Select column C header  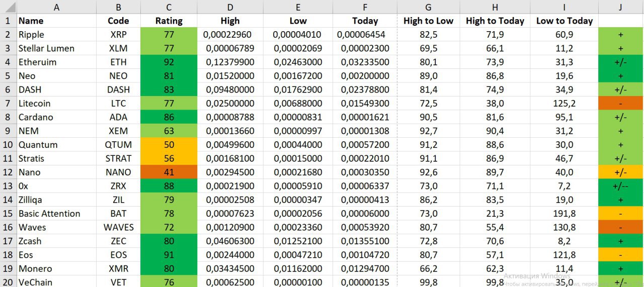pyautogui.click(x=169, y=7)
